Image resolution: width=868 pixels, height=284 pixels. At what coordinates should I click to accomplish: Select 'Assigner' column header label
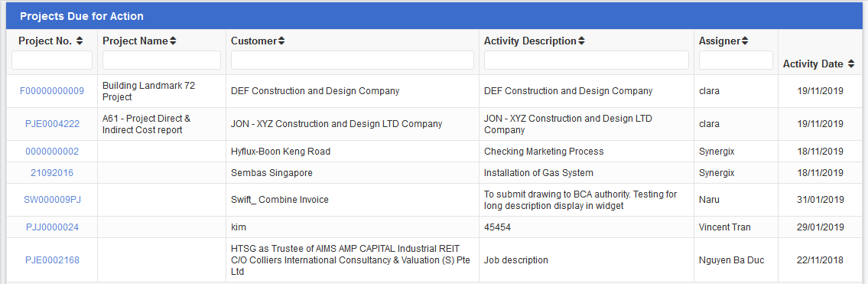pyautogui.click(x=720, y=41)
